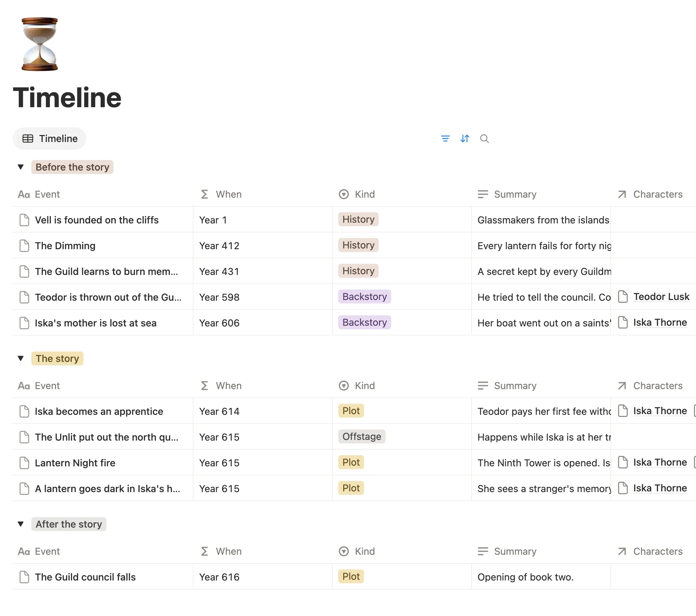Click Plot tag in 'Iska becomes an apprentice' row
Image resolution: width=696 pixels, height=616 pixels.
pyautogui.click(x=351, y=411)
